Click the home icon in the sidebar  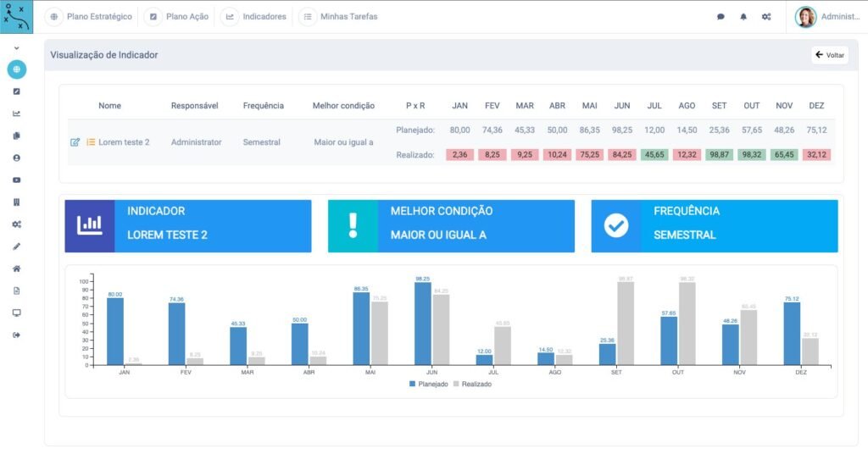17,269
